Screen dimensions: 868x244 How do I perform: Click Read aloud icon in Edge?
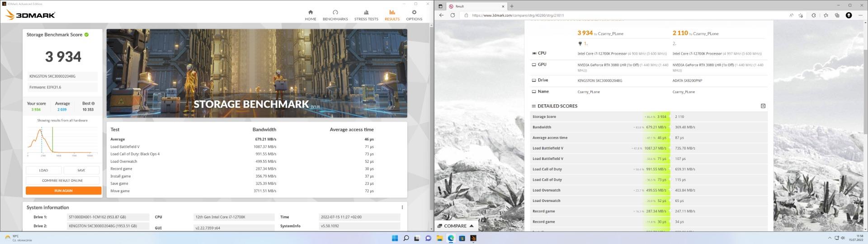click(791, 15)
